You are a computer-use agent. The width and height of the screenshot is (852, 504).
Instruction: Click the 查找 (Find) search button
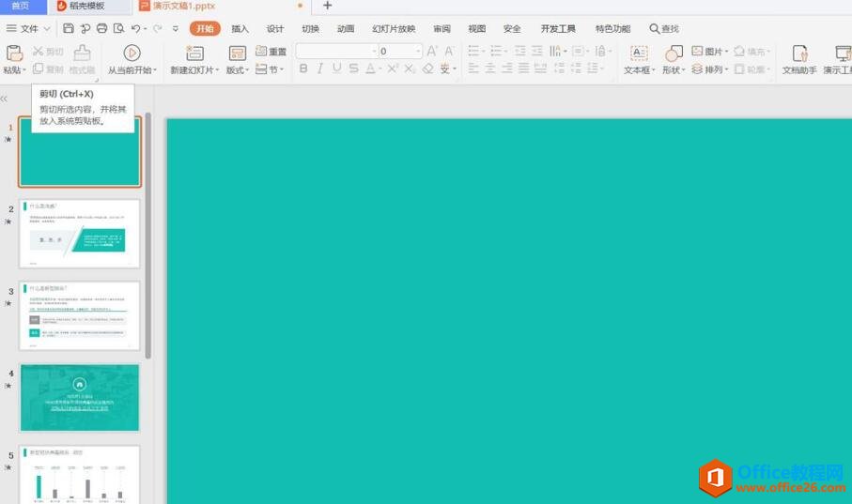pos(664,29)
